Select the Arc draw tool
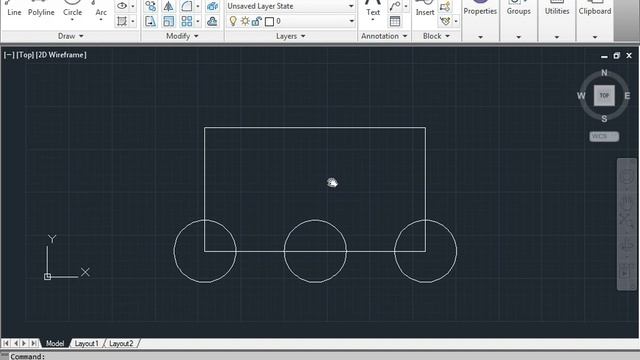The height and width of the screenshot is (360, 640). coord(101,9)
